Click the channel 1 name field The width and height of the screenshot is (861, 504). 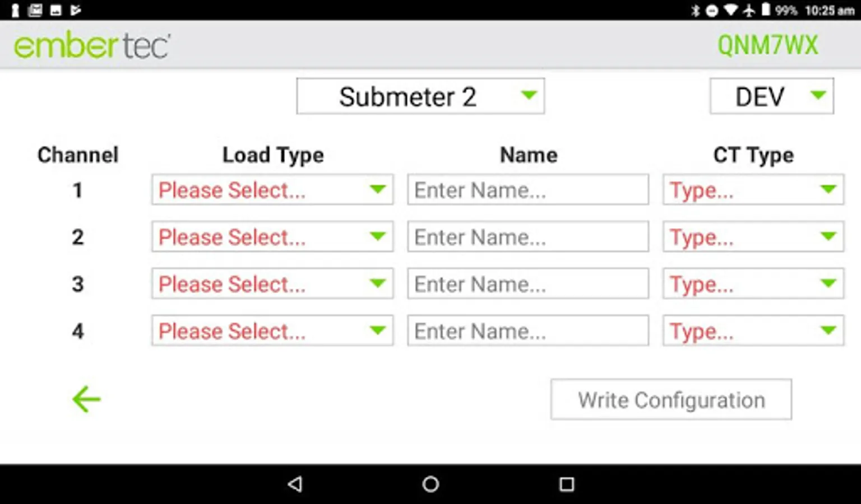pos(527,190)
